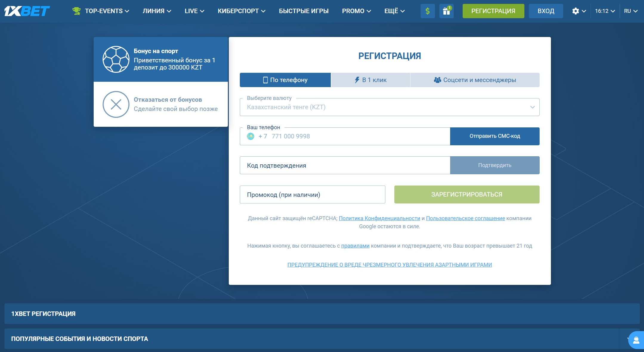Screen dimensions: 644x352
Task: Open the 16:12 time zone dropdown
Action: pyautogui.click(x=605, y=11)
